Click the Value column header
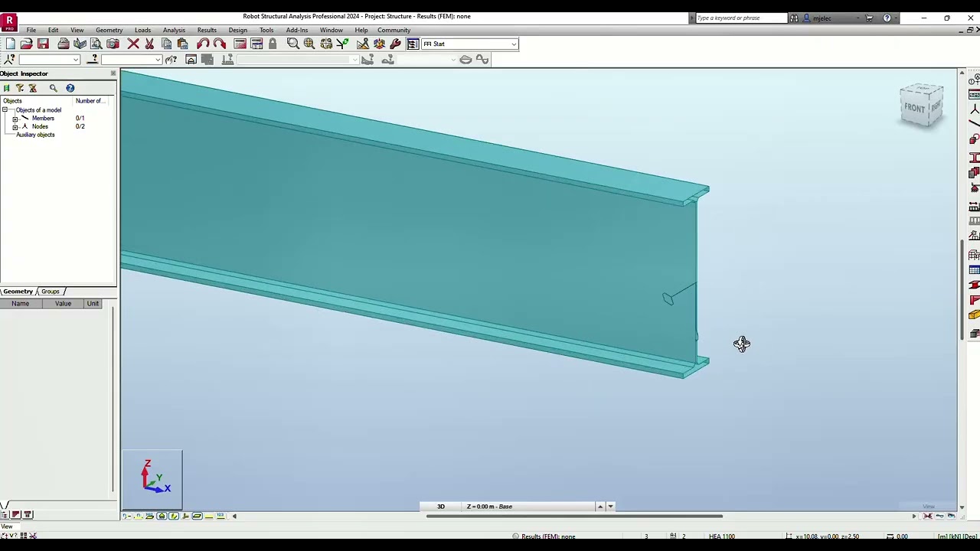This screenshot has width=980, height=551. pyautogui.click(x=63, y=304)
